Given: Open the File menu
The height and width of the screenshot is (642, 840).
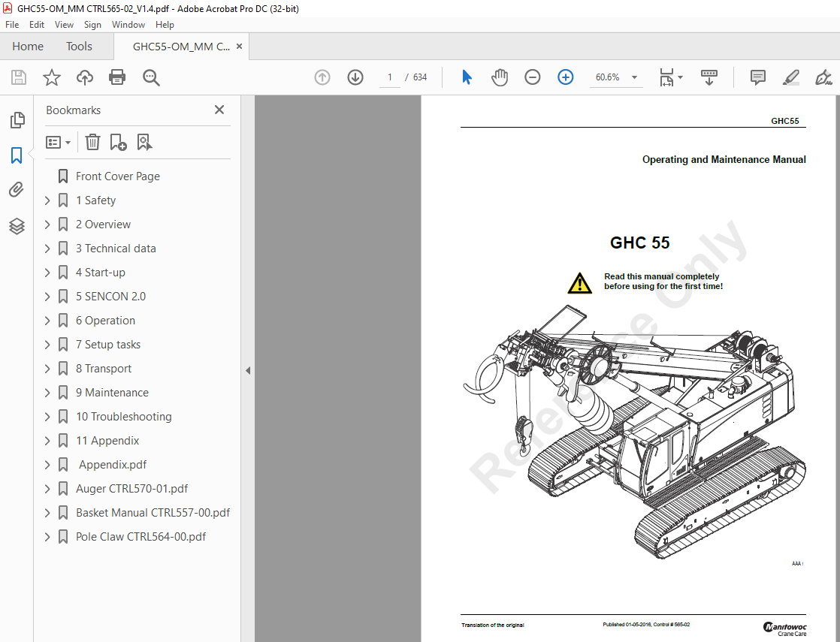Looking at the screenshot, I should point(12,25).
